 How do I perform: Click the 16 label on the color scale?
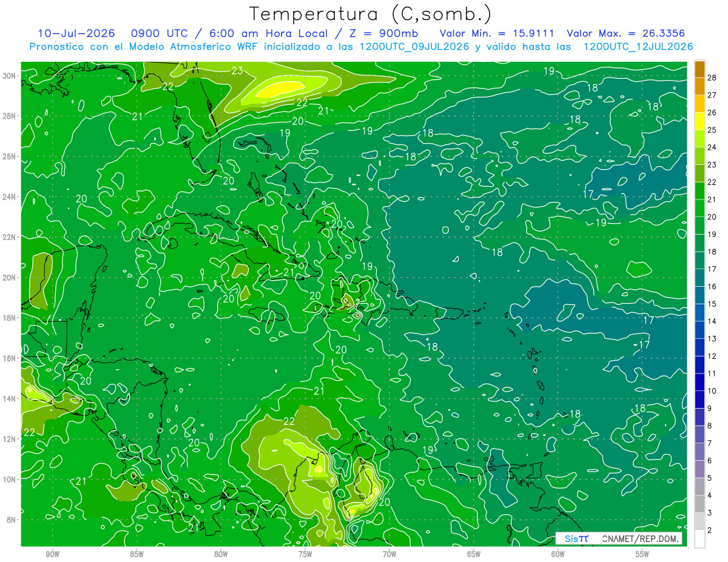click(x=712, y=286)
